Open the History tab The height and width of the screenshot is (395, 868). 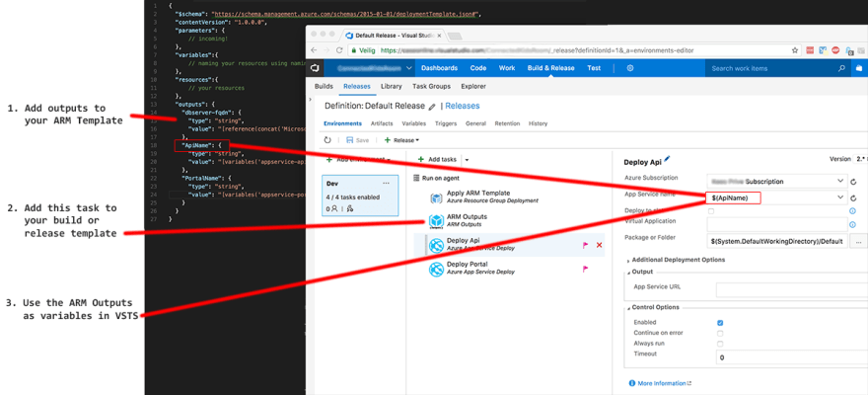539,123
